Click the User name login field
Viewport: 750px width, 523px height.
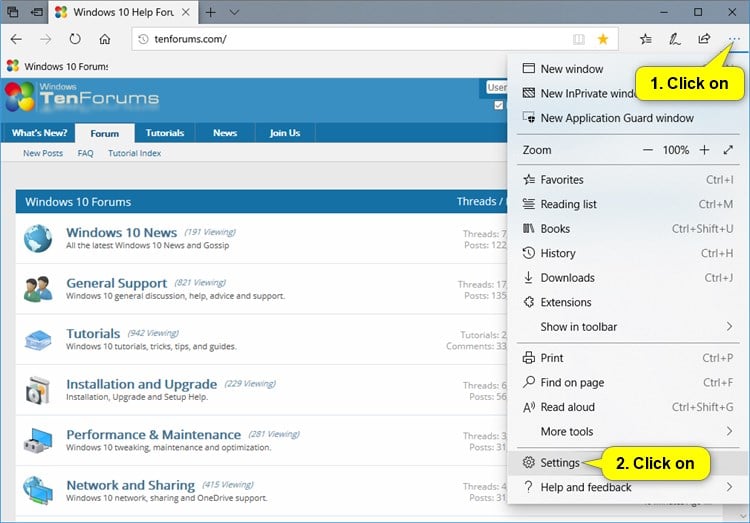(496, 88)
